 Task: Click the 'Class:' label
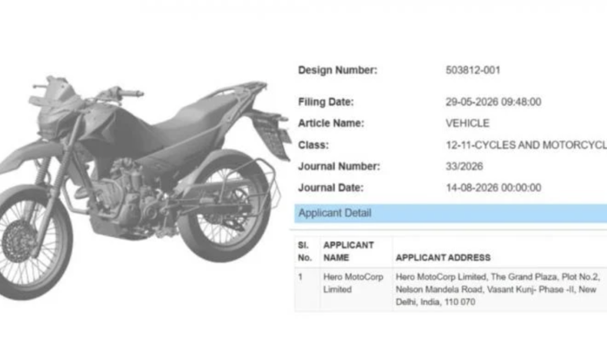313,145
